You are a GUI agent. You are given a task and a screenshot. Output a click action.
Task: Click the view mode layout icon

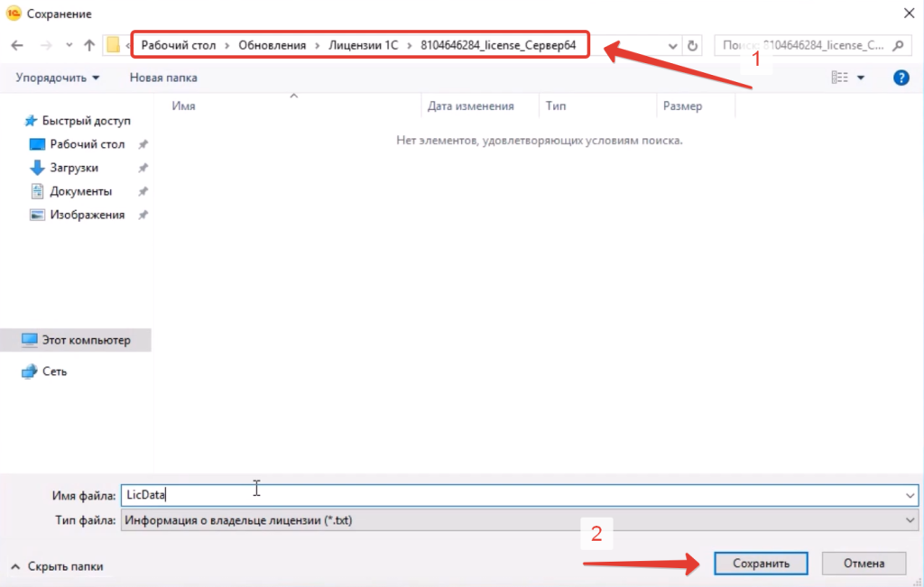pos(839,78)
